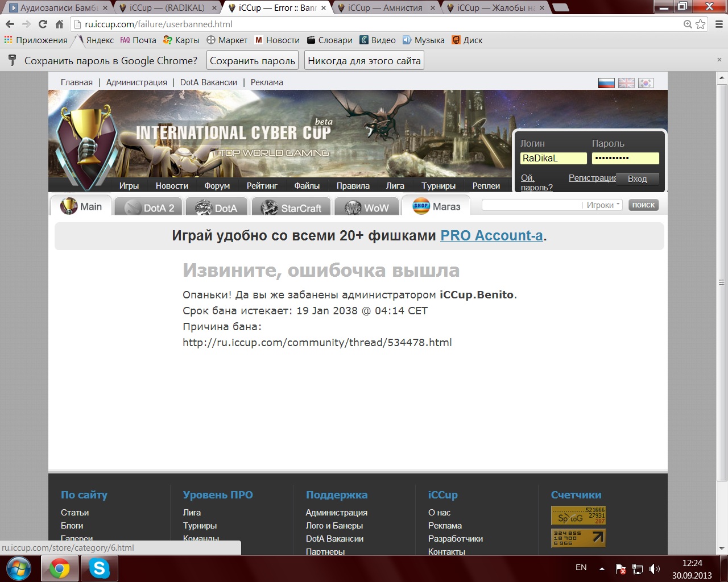Click the site search input field
The image size is (728, 582).
(x=531, y=205)
